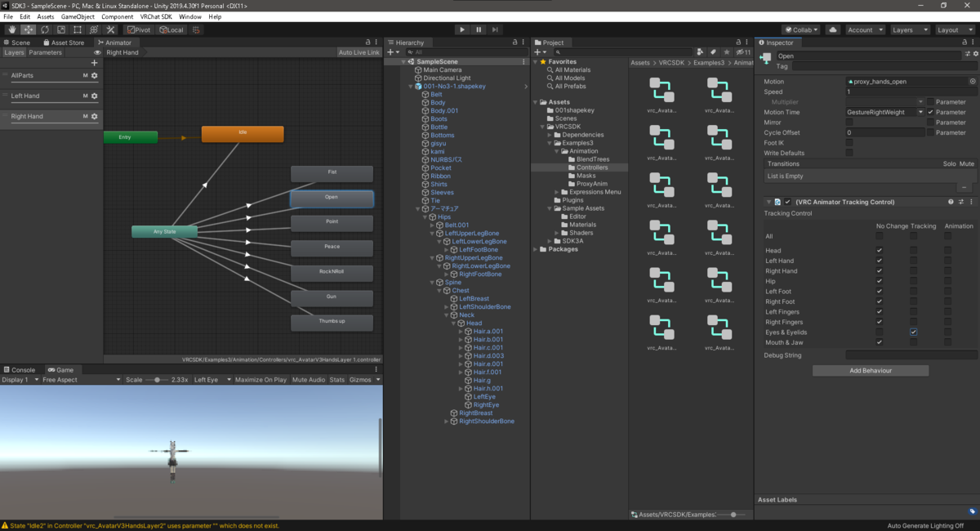Open the Free Aspect dropdown in Game view
Image resolution: width=980 pixels, height=531 pixels.
coord(81,380)
